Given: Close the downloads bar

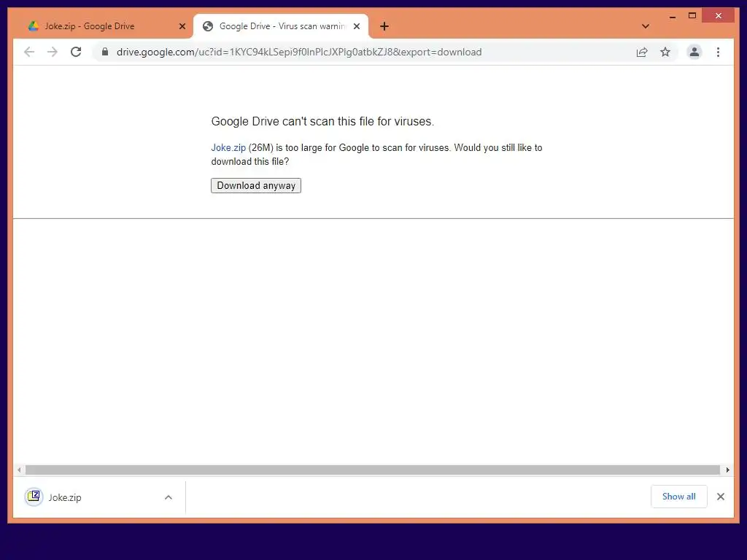Looking at the screenshot, I should click(x=720, y=497).
